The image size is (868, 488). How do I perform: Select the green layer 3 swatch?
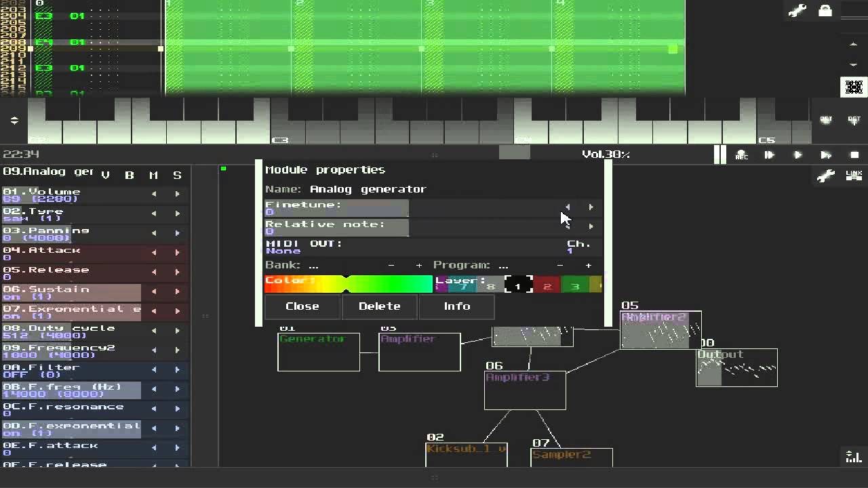click(575, 285)
